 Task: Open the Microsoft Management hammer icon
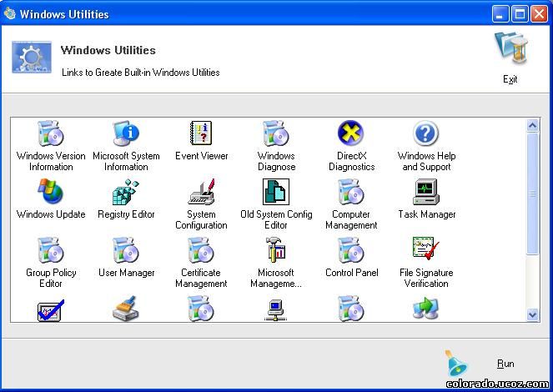pos(276,250)
